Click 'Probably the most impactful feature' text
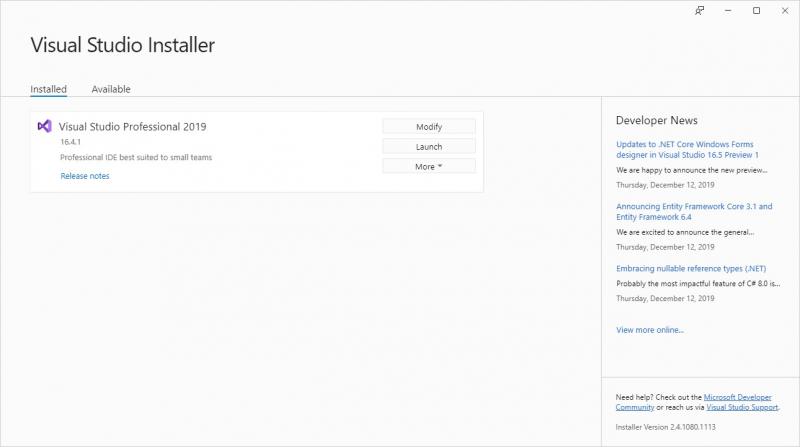The height and width of the screenshot is (447, 800). pos(697,283)
